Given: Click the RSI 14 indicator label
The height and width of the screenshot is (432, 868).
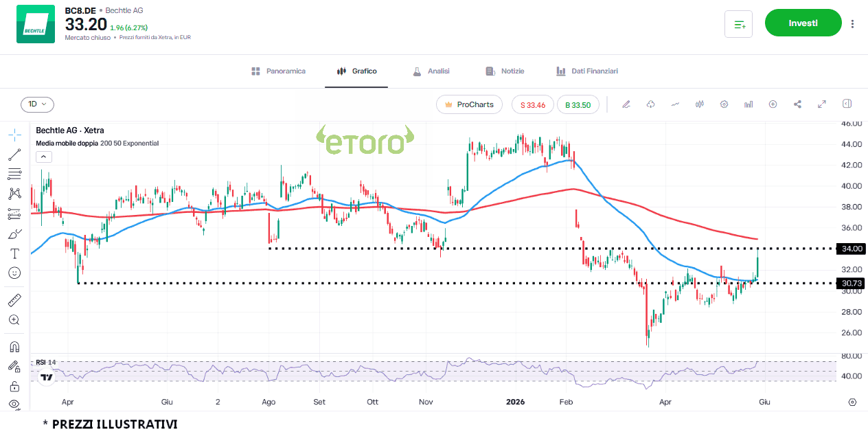Looking at the screenshot, I should point(46,362).
